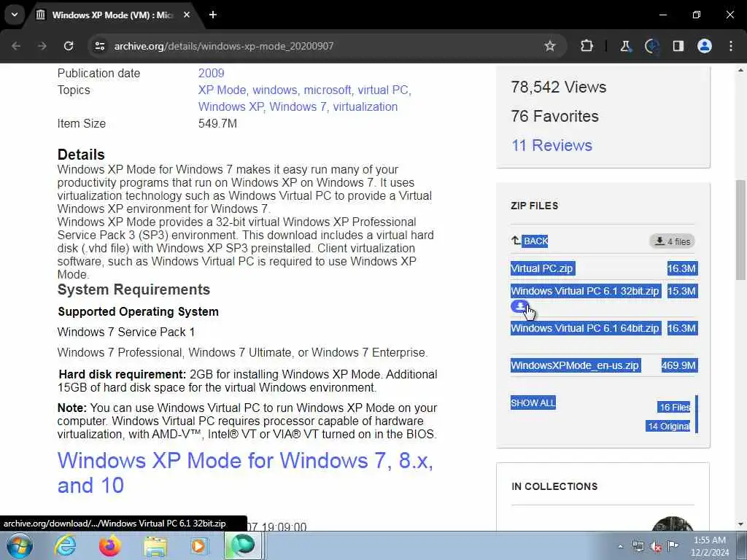Open Windows Media Player in taskbar

(x=198, y=545)
